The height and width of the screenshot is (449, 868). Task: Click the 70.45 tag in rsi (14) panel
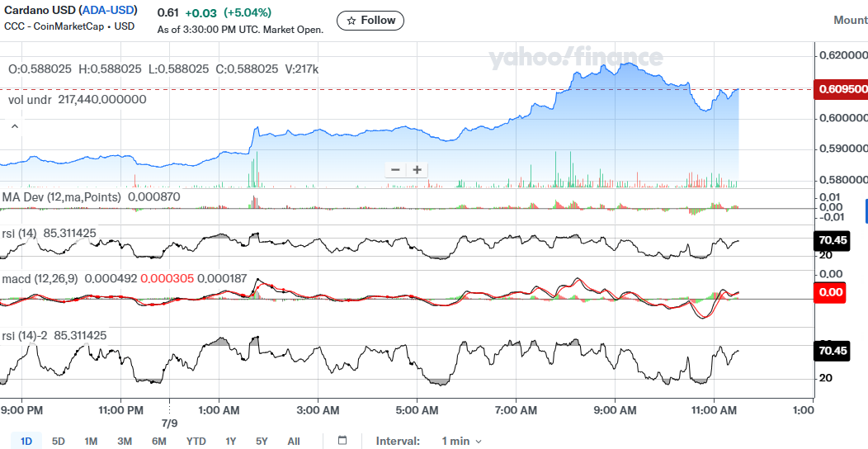[832, 240]
